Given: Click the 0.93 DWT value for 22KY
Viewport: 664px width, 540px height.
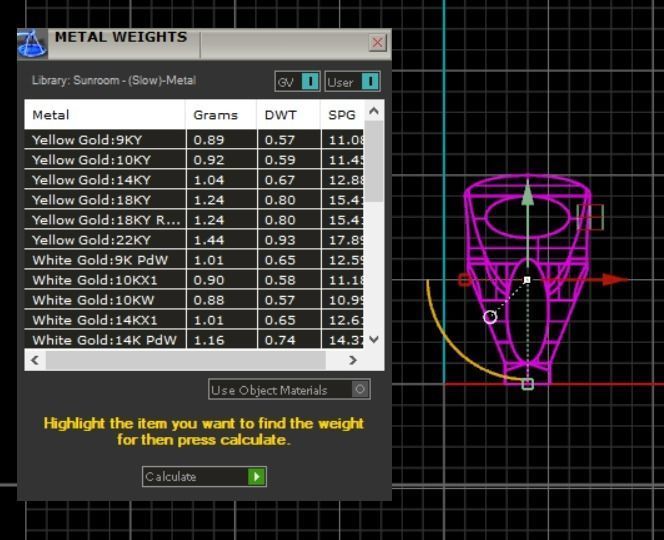Looking at the screenshot, I should (x=280, y=240).
